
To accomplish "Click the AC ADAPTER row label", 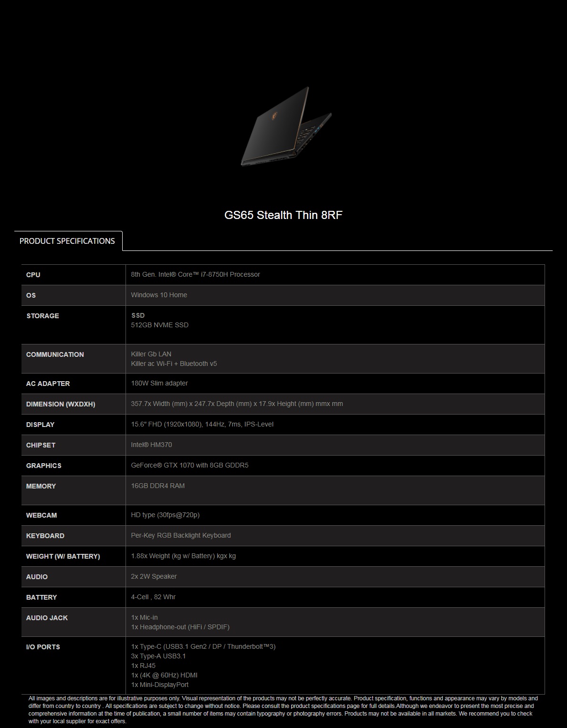I will coord(48,384).
